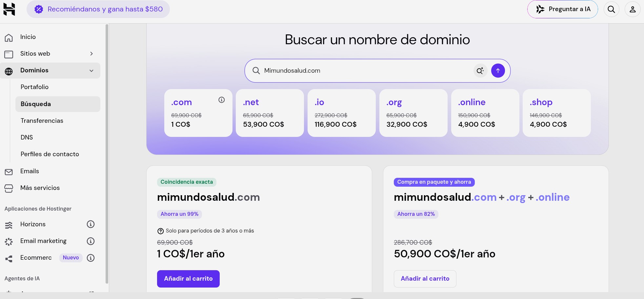Go to Inicio home icon
Screen dimensions: 644x299
pyautogui.click(x=9, y=38)
